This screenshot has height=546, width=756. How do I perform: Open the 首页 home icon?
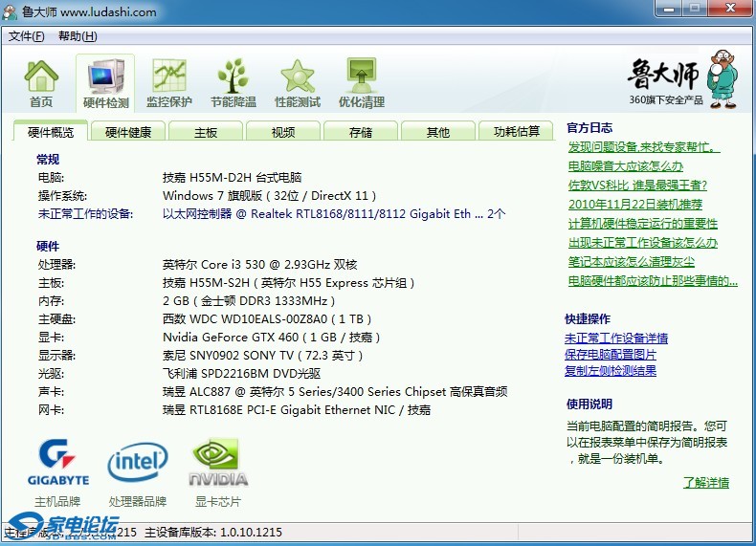pos(41,83)
